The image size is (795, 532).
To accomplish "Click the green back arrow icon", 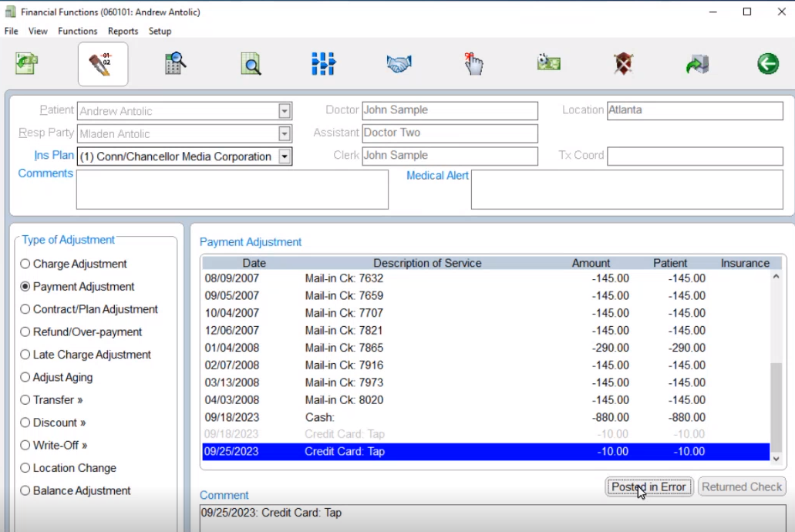I will [x=767, y=64].
